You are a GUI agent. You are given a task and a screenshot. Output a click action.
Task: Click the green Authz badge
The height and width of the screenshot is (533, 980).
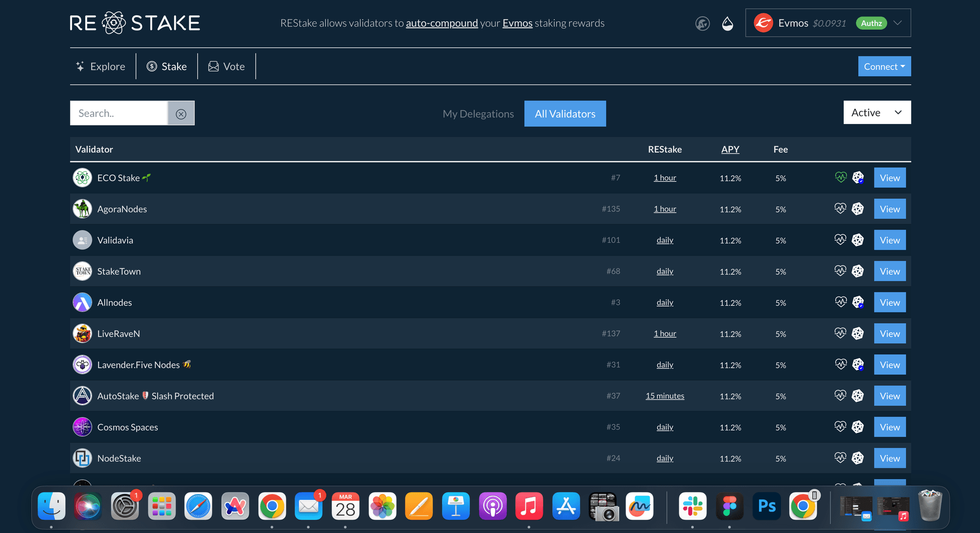coord(871,23)
